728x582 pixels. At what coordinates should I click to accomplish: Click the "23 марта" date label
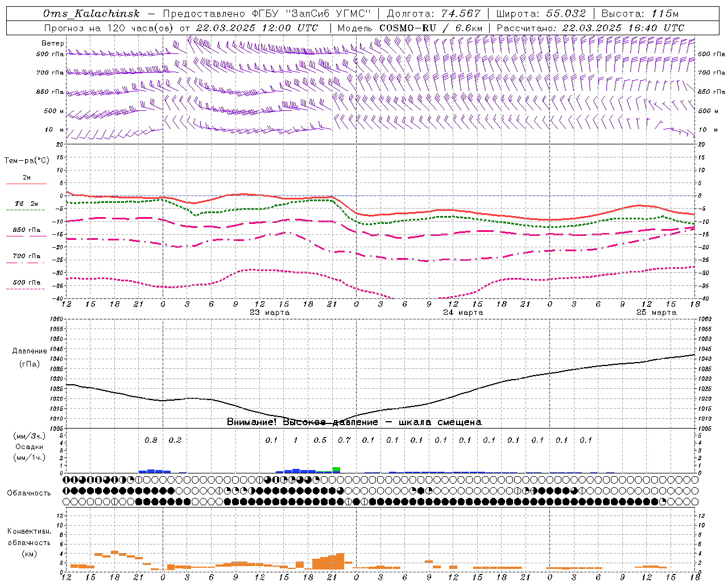[270, 313]
